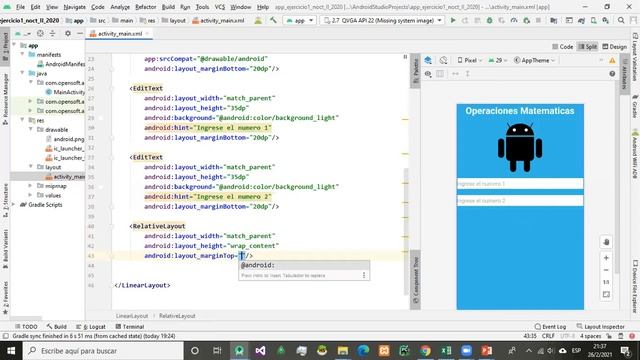Open the SDK Manager toolbar icon
The image size is (640, 360).
(x=606, y=20)
